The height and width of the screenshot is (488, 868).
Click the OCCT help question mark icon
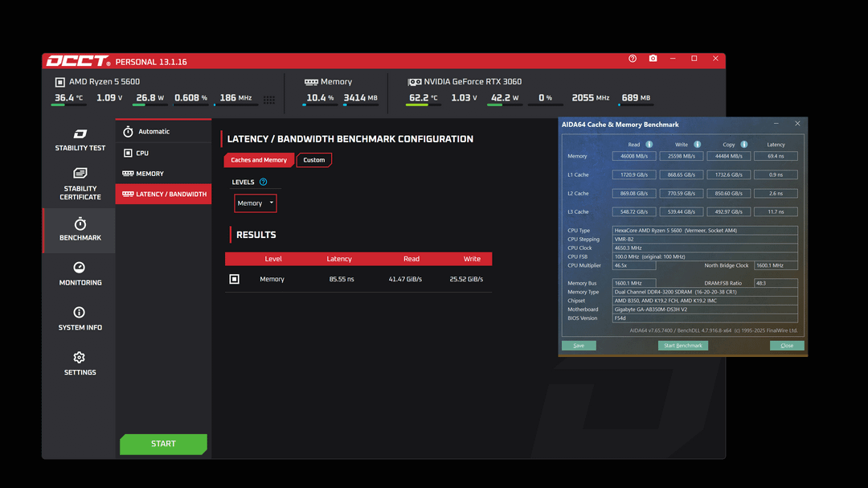point(633,58)
